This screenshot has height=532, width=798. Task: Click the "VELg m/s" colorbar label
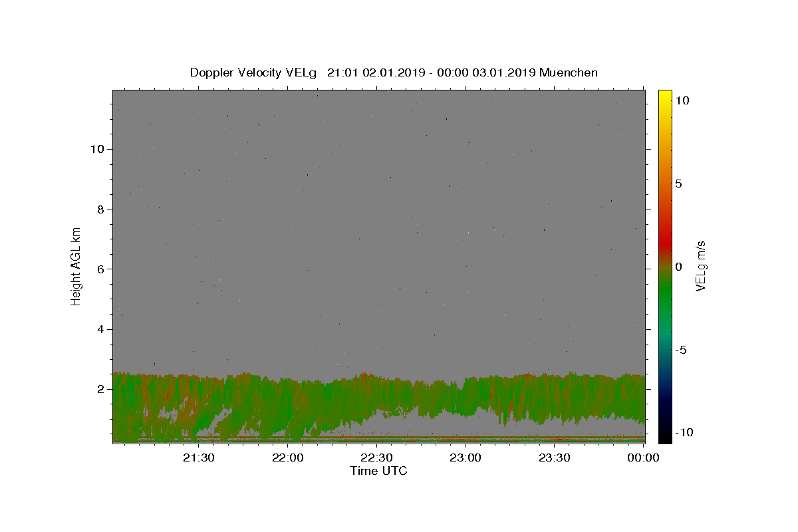tap(700, 266)
